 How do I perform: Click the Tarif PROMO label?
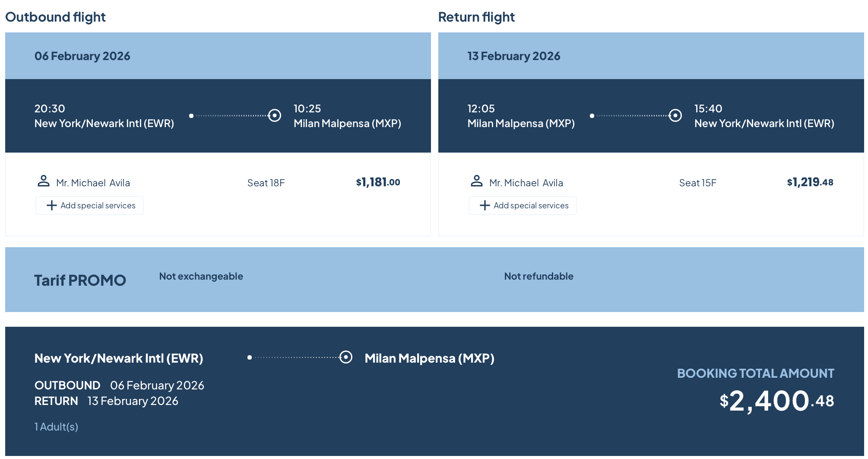click(x=80, y=280)
